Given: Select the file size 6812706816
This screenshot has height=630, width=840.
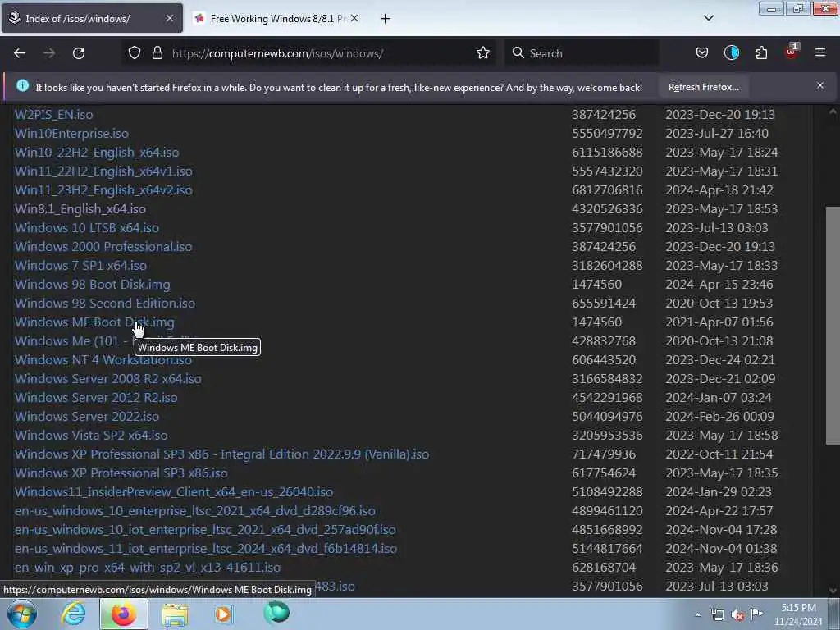Looking at the screenshot, I should [607, 190].
